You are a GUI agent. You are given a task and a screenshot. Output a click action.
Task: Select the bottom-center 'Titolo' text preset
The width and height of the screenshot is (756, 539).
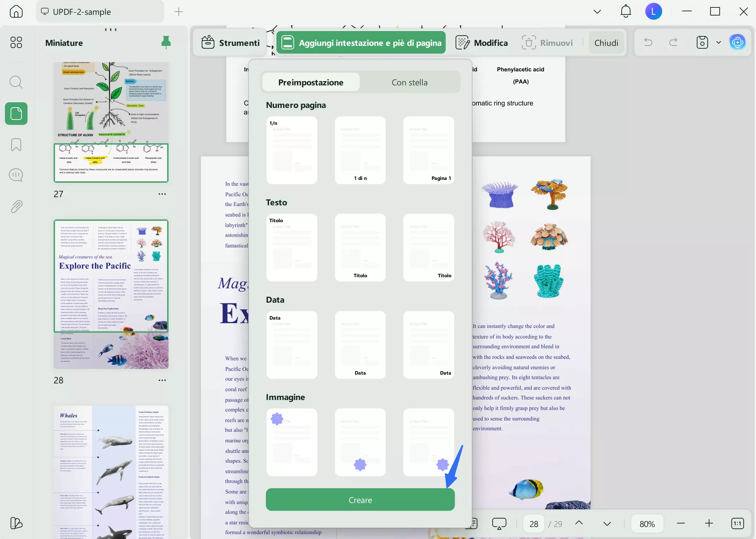360,247
